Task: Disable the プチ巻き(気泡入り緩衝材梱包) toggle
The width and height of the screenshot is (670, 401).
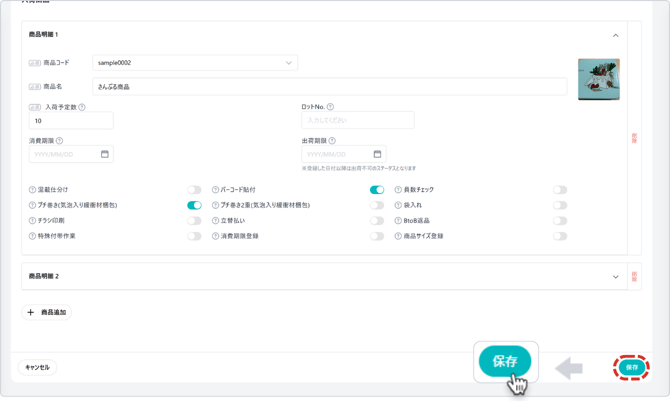Action: point(194,205)
